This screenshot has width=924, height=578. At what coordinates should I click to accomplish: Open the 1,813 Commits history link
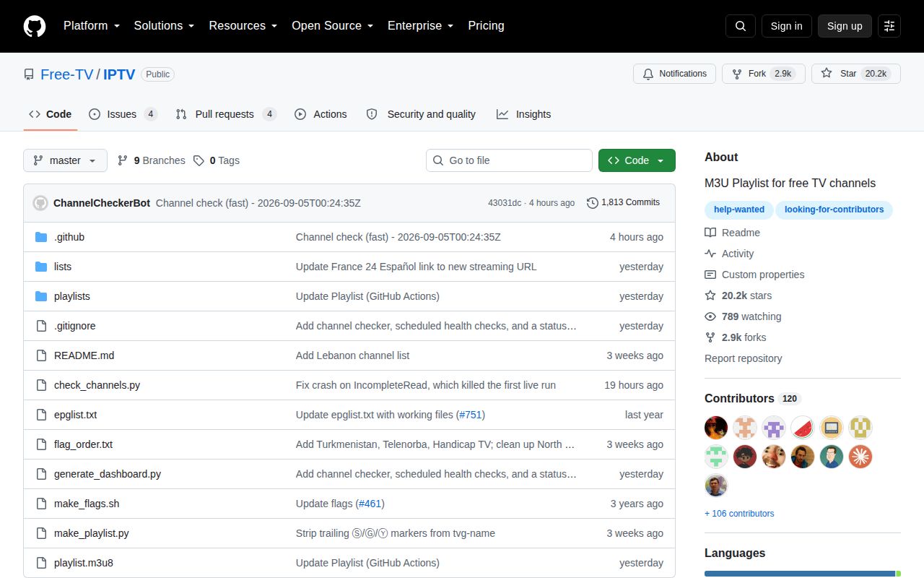coord(624,203)
